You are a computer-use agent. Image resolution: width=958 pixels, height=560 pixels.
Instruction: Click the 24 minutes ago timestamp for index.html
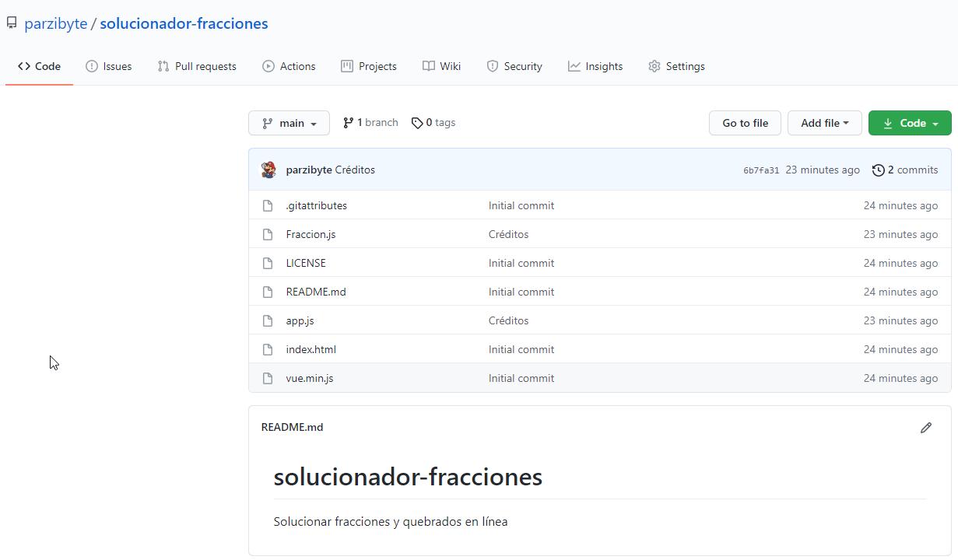tap(900, 349)
